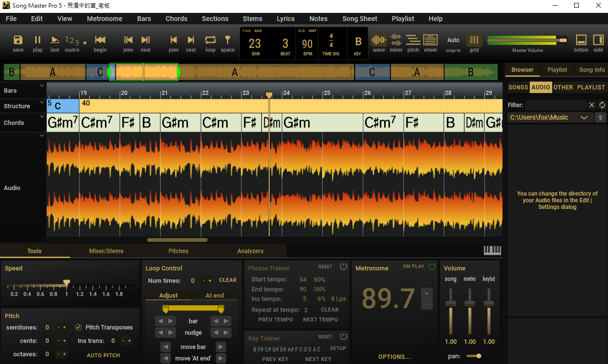608x364 pixels.
Task: Open the Song Info tab
Action: 592,70
